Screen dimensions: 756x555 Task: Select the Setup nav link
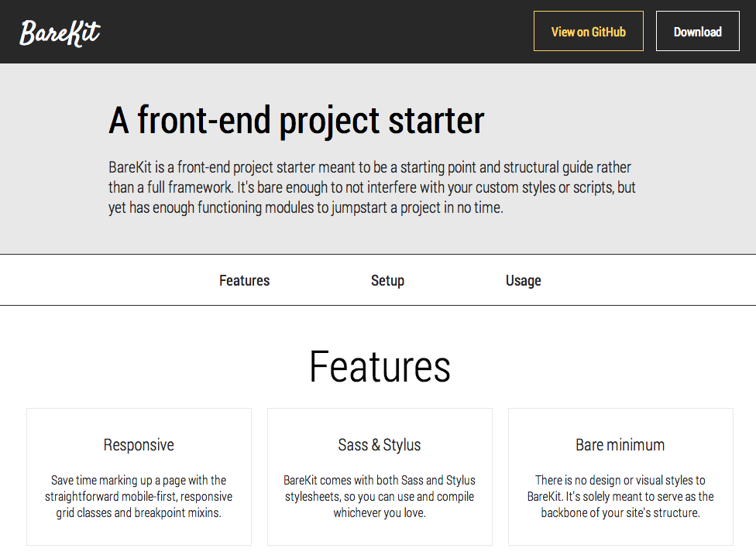pos(387,280)
